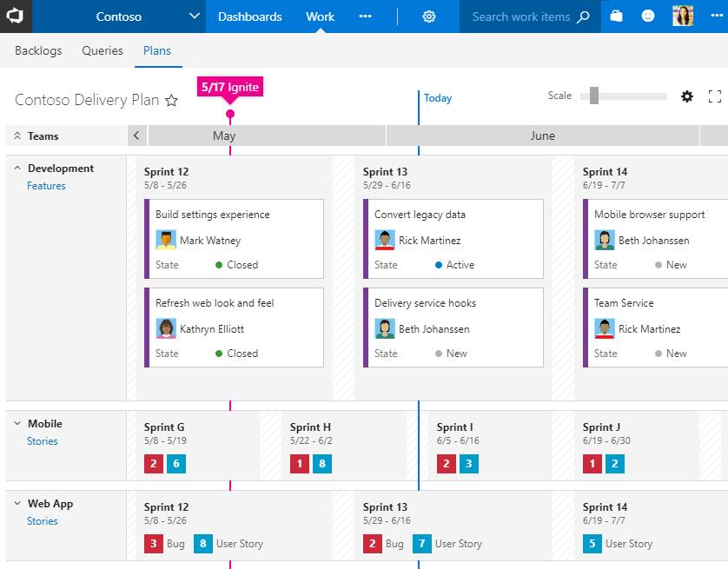The width and height of the screenshot is (728, 569).
Task: Click Kathryn Elliott's avatar
Action: 166,328
